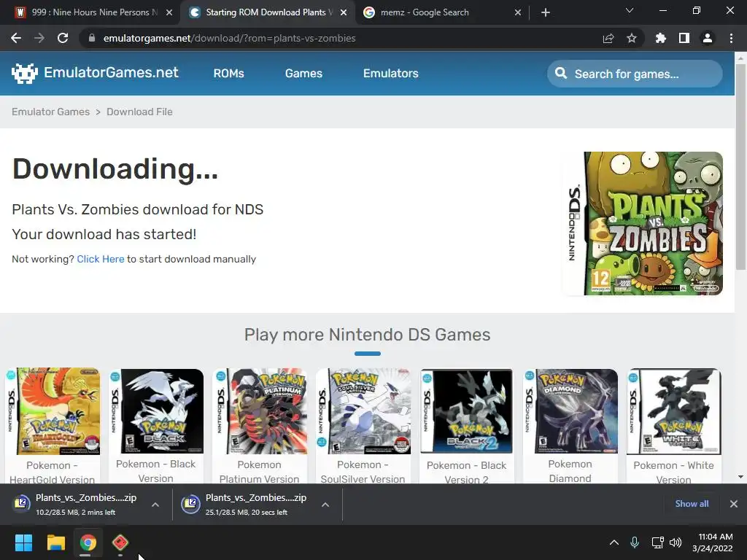Bookmark this page with the star

click(x=632, y=38)
